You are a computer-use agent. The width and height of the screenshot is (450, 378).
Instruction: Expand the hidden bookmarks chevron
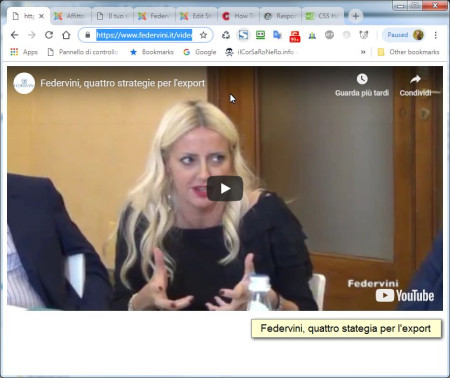tap(363, 52)
